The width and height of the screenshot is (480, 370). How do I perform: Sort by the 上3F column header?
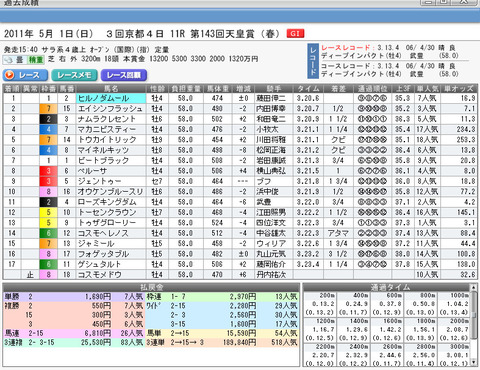tap(403, 89)
